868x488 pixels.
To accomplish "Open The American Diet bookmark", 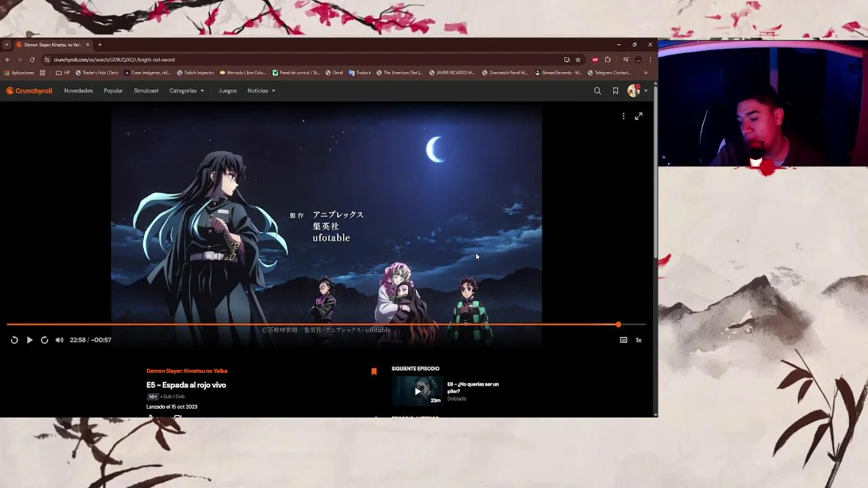I will tap(399, 73).
